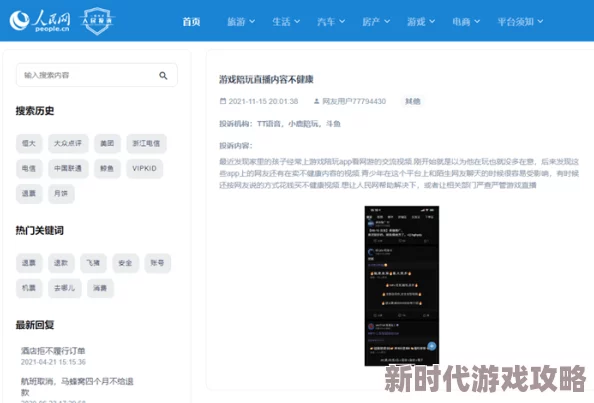Choose the 消费 hot keyword tag
This screenshot has width=594, height=403.
tap(100, 288)
